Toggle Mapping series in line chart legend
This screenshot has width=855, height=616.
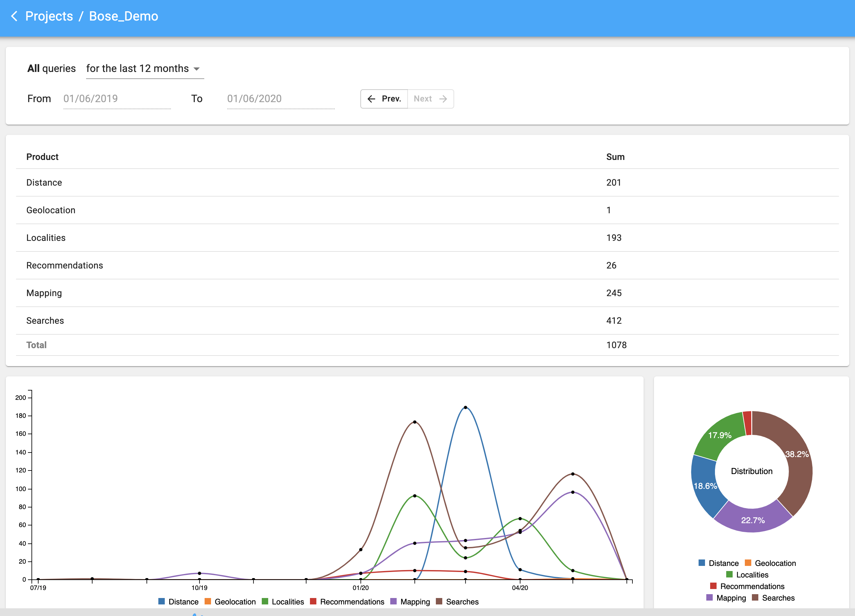(410, 602)
